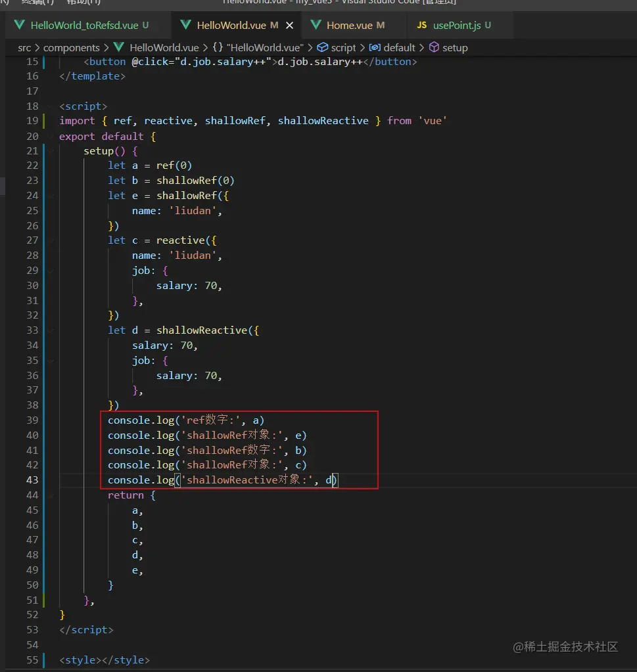Click the 'return {' statement
Screen dimensions: 637x672
coord(131,495)
